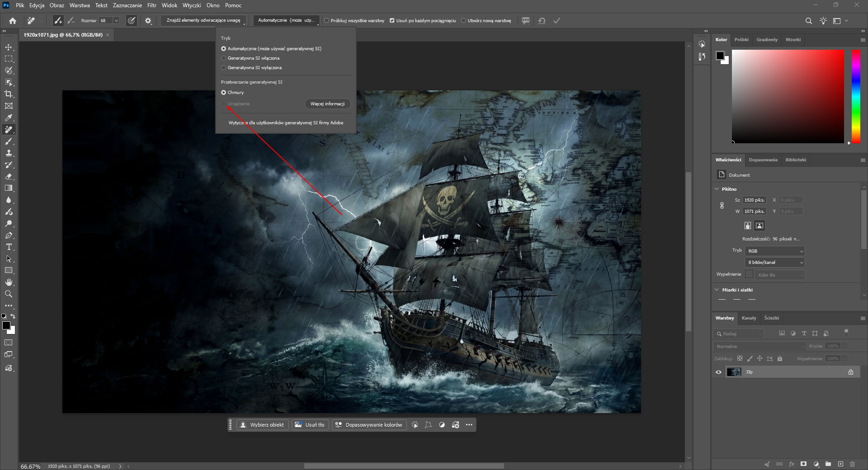Viewport: 868px width, 470px height.
Task: Select 'Generatywna SI wyłączona' radio option
Action: [x=223, y=68]
